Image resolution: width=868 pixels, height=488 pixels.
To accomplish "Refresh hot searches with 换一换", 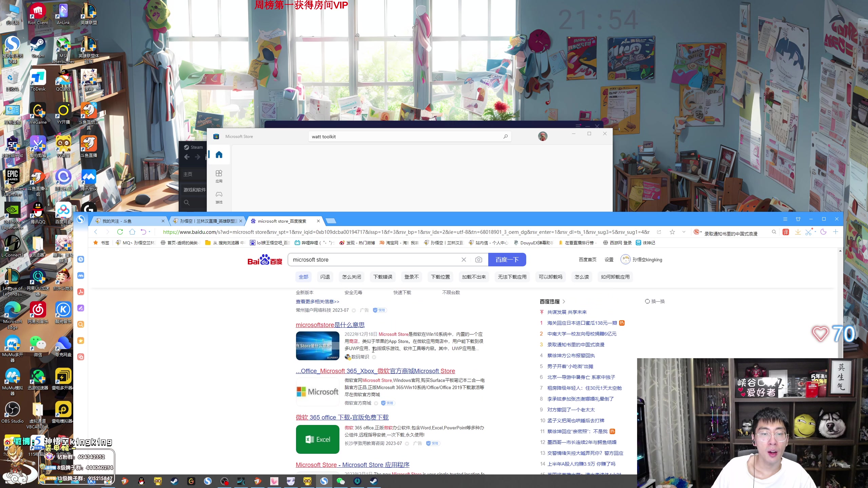I will [x=655, y=301].
